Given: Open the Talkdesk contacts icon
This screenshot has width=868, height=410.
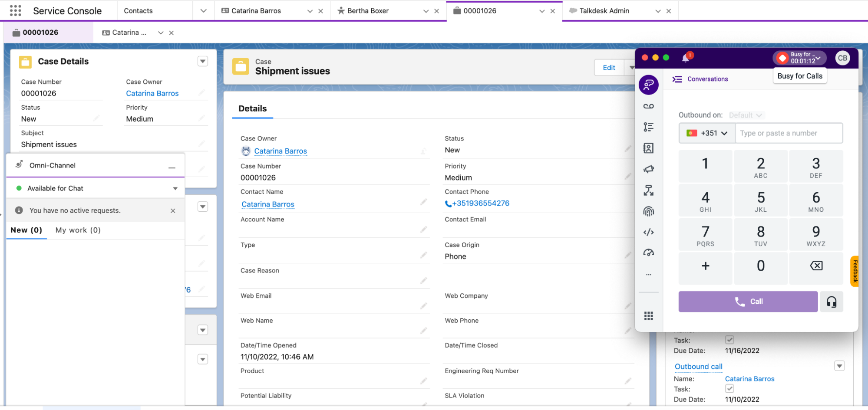Looking at the screenshot, I should pos(648,148).
